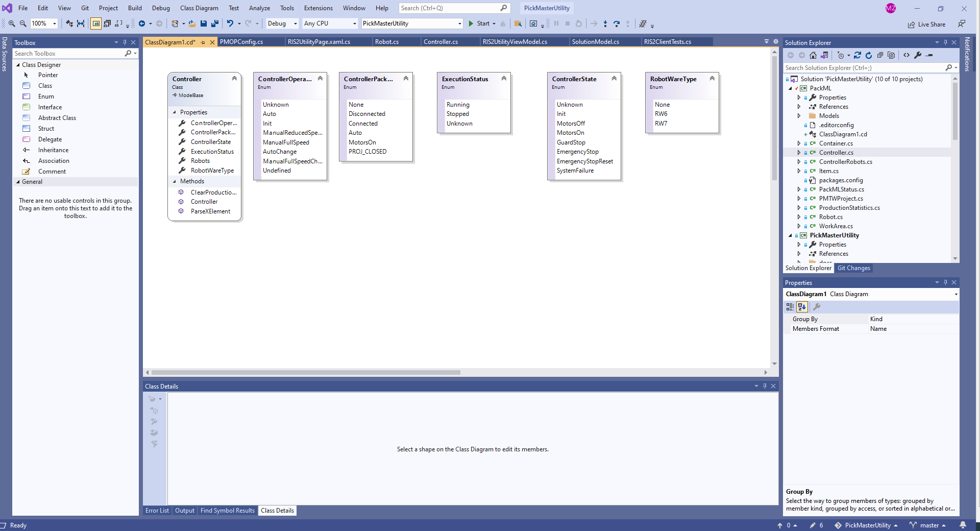Open the 100% zoom level dropdown
Screen dimensions: 980x531
55,23
